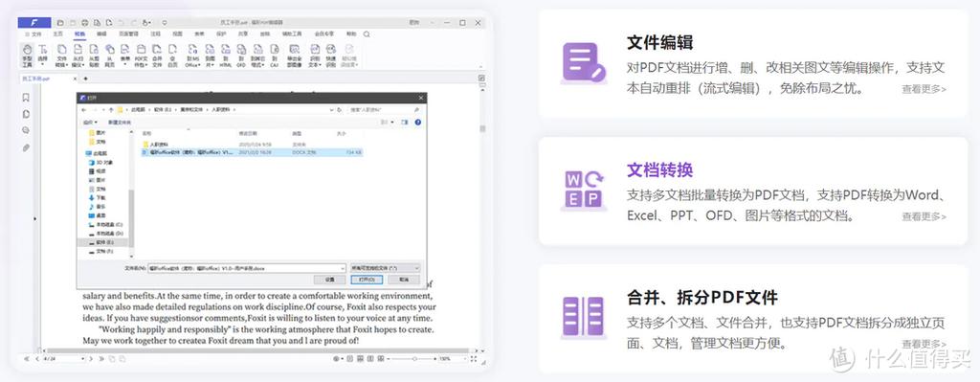Click 查看更多 link under 文件编辑

tap(924, 89)
